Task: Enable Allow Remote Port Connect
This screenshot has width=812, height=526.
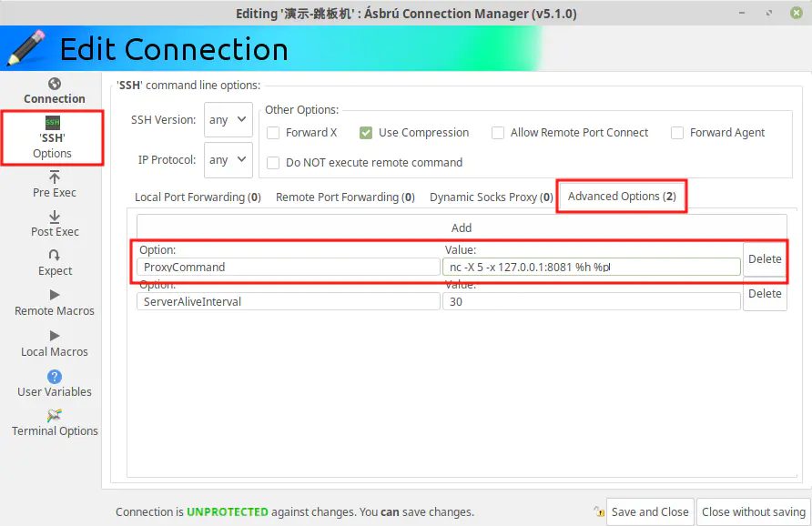Action: coord(498,133)
